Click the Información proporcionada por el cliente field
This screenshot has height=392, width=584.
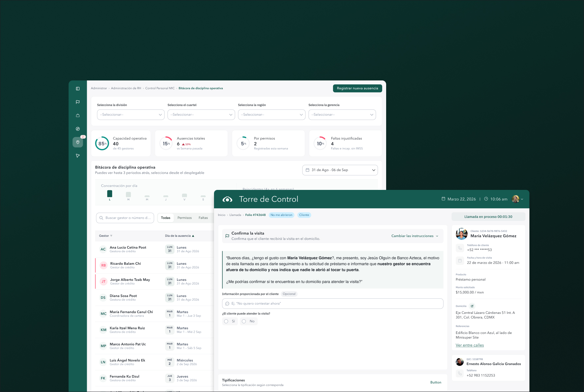coord(333,304)
